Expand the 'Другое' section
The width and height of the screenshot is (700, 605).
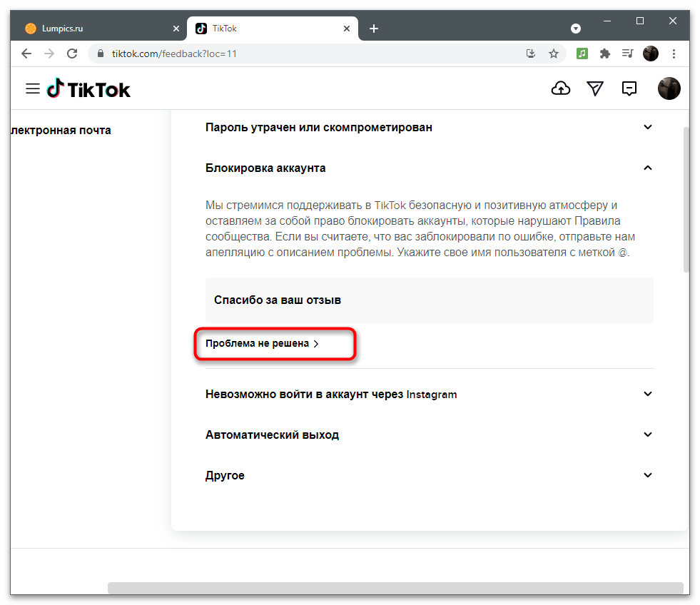click(648, 475)
